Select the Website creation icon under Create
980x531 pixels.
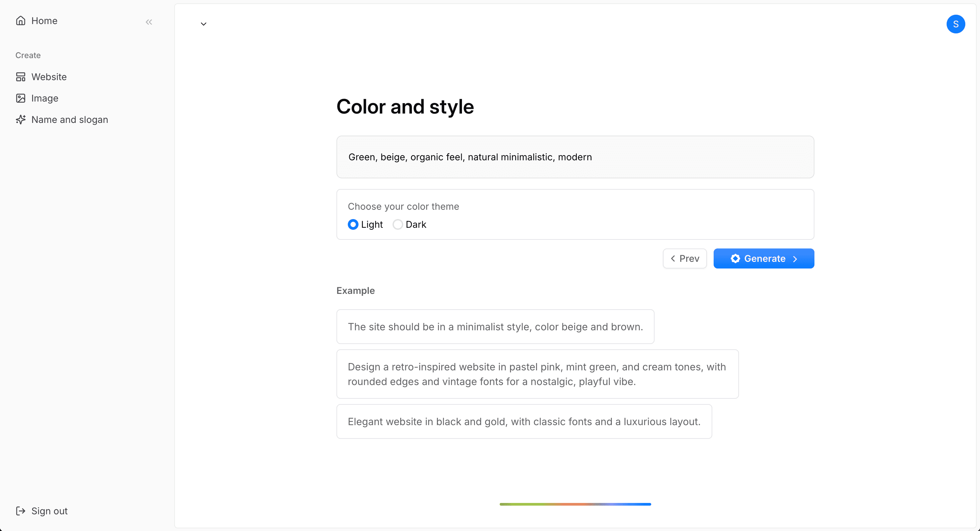click(x=21, y=76)
